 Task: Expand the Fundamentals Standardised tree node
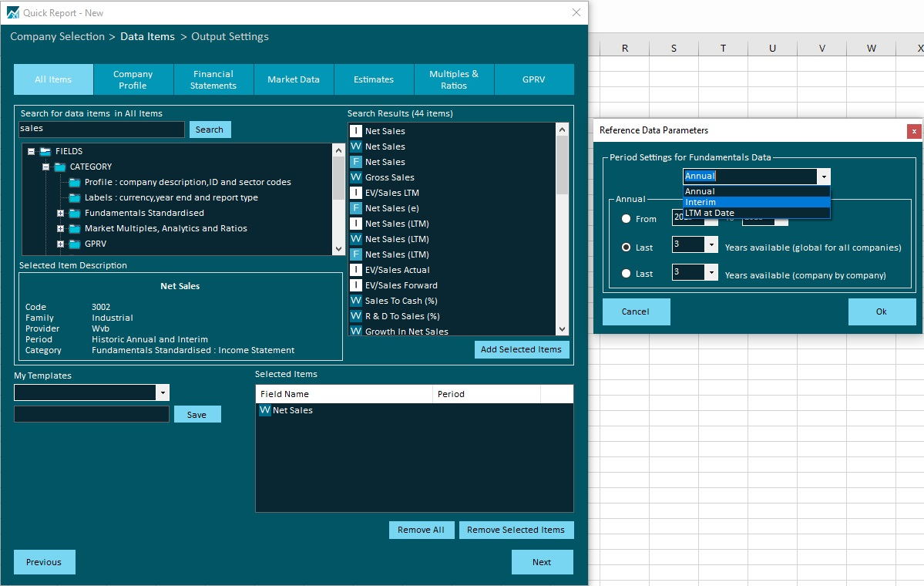60,213
